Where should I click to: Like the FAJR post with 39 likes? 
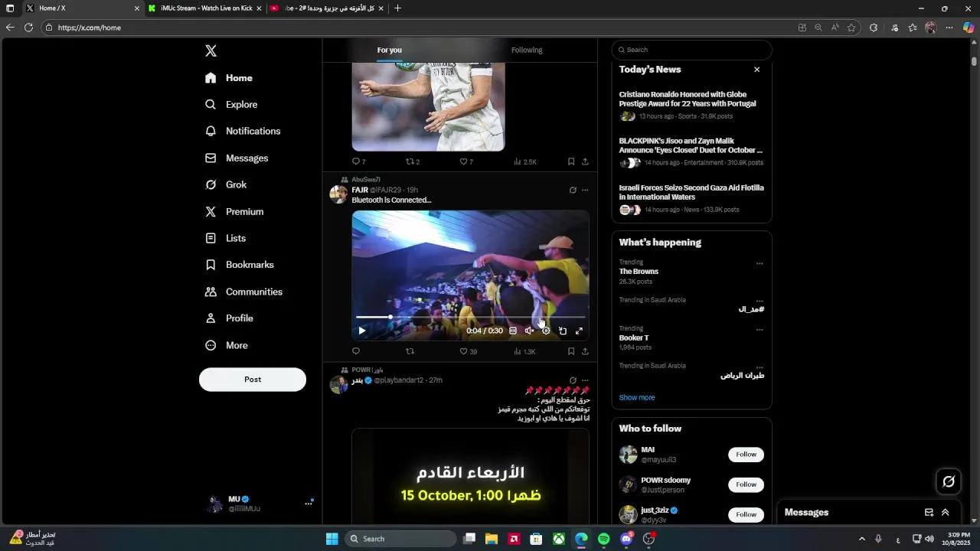[x=468, y=352]
